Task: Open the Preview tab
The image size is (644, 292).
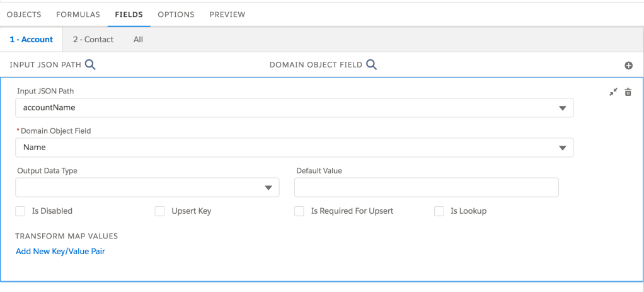Action: click(227, 14)
